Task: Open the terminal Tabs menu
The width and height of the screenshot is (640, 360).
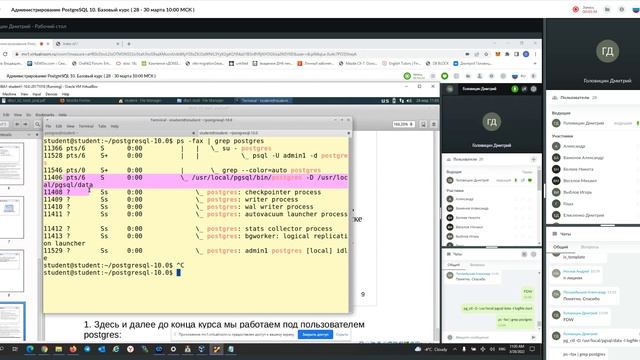Action: click(102, 126)
